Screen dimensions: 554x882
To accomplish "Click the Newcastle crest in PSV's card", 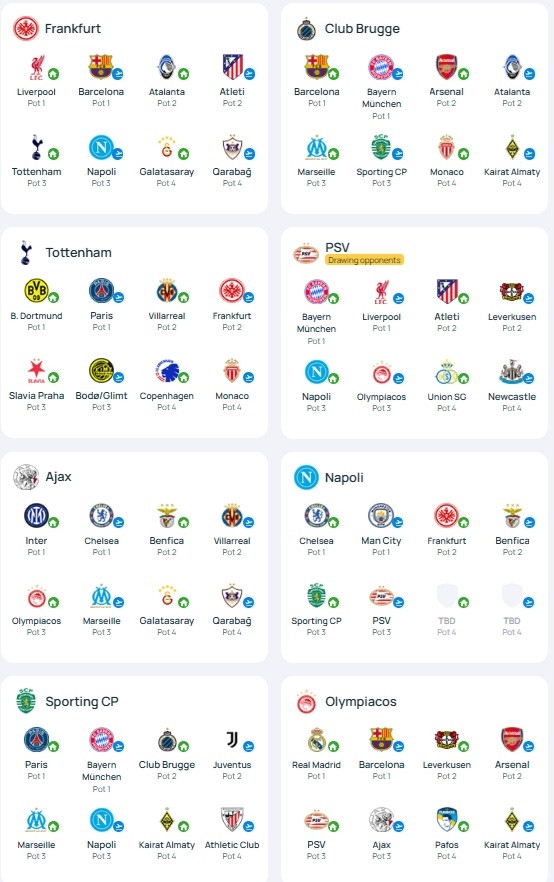I will (x=511, y=371).
